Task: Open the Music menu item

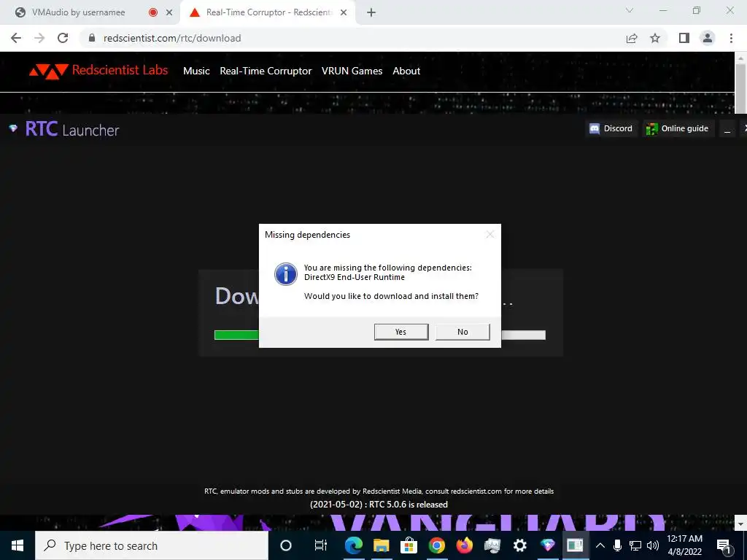Action: [196, 71]
